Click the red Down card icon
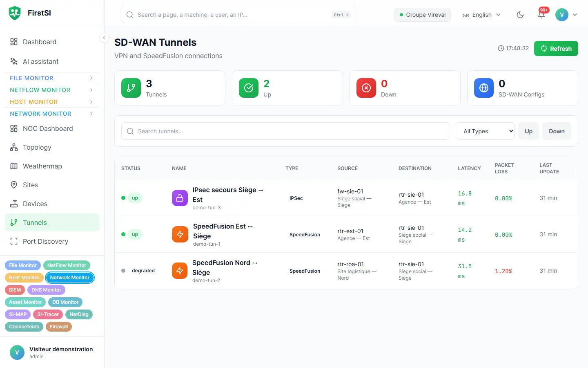Viewport: 588px width, 368px height. tap(366, 88)
